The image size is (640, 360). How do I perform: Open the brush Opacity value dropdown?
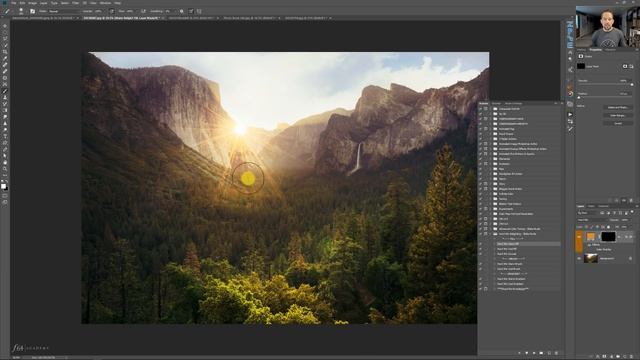[x=99, y=11]
